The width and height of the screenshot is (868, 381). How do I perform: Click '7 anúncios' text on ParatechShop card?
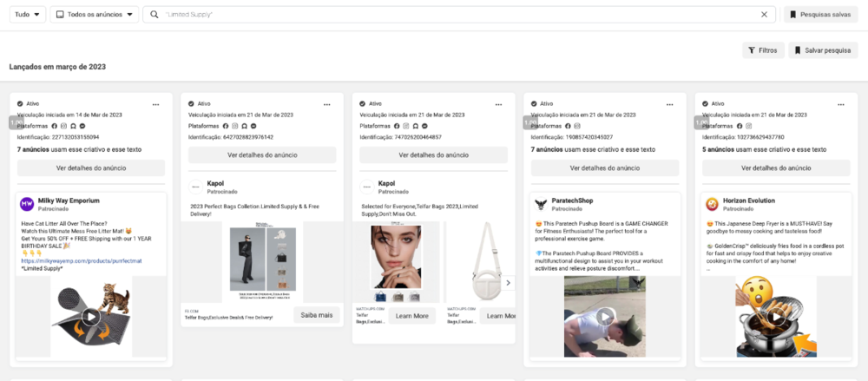(546, 149)
